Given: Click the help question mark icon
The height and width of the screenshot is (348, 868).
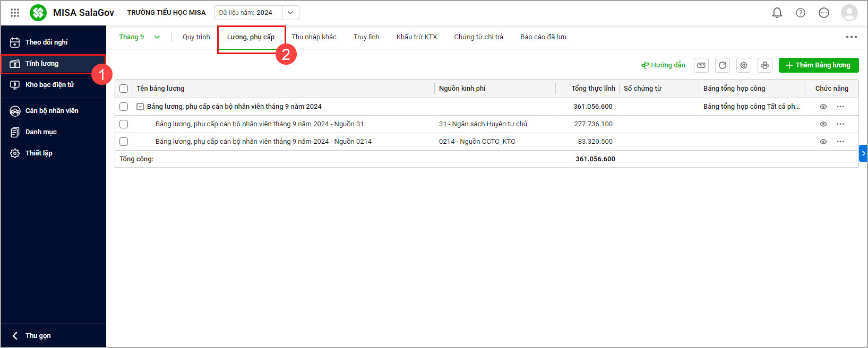Looking at the screenshot, I should click(800, 13).
